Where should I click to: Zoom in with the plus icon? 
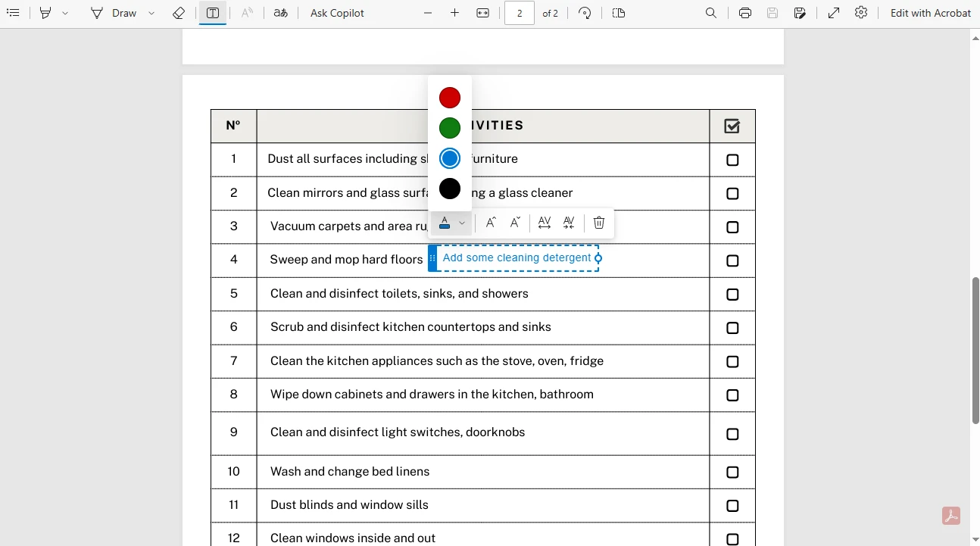point(454,13)
